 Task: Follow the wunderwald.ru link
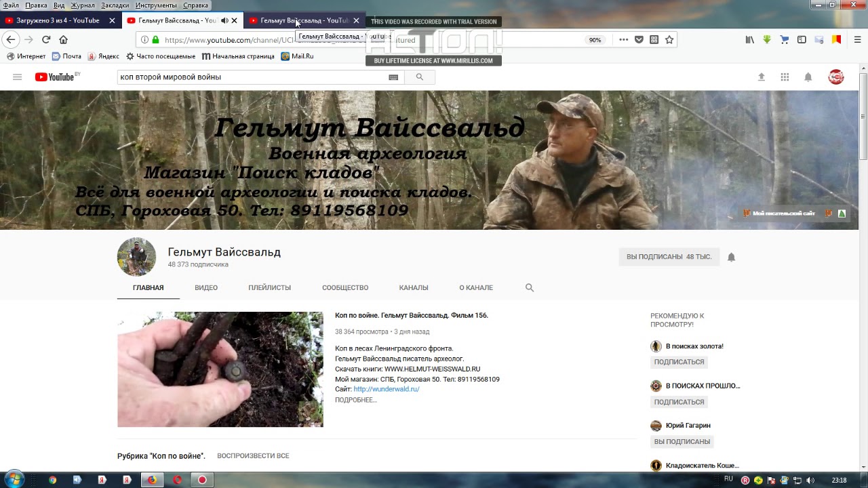tap(387, 389)
